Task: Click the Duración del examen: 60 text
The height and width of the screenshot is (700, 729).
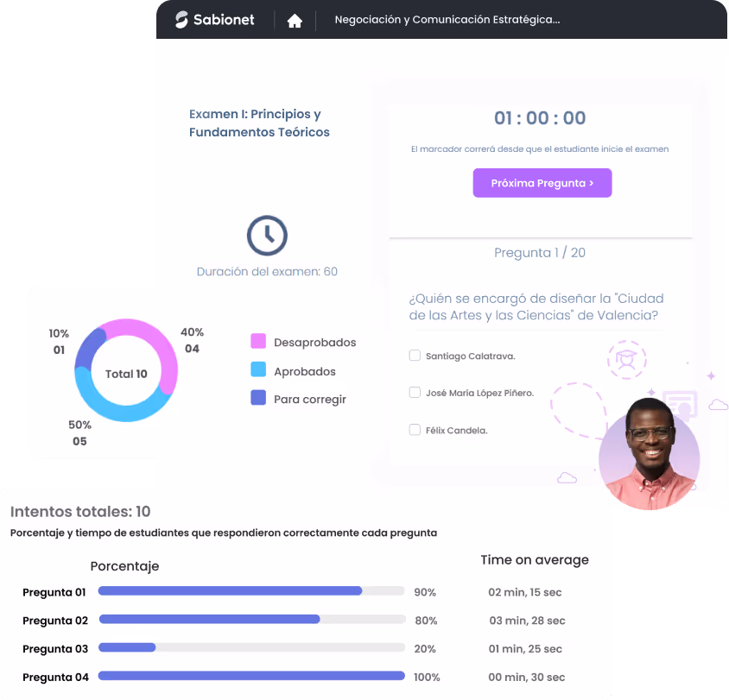Action: [x=267, y=272]
